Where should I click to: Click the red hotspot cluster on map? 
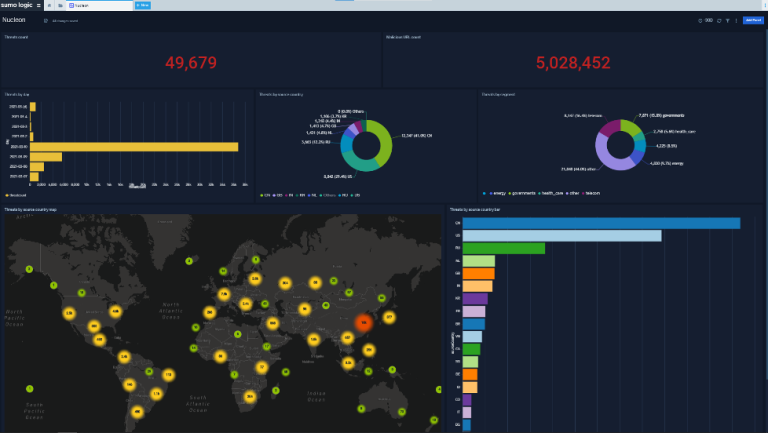click(x=366, y=322)
